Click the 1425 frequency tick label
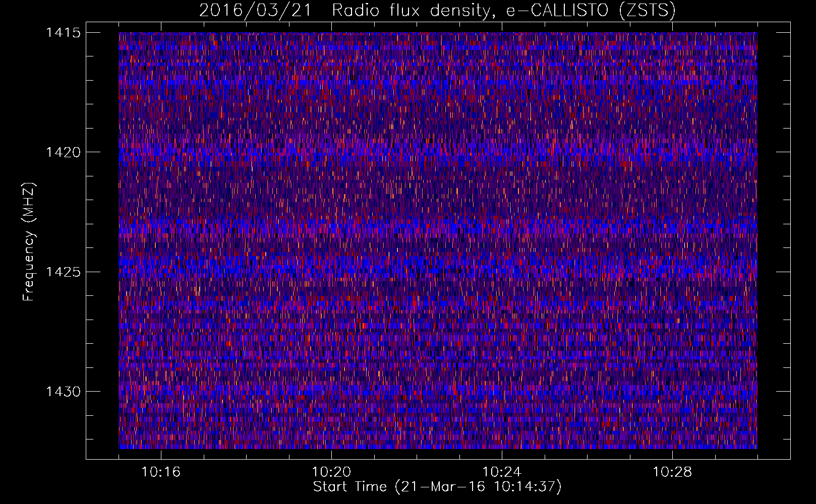 63,272
